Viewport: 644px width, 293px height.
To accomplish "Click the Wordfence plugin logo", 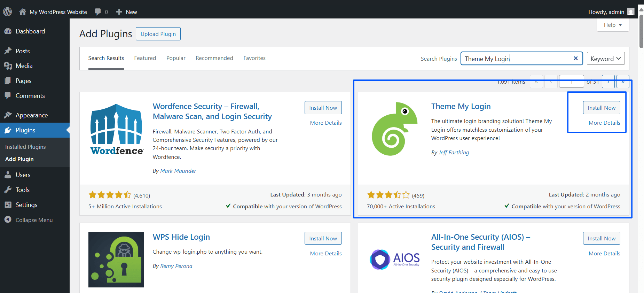I will (x=117, y=129).
